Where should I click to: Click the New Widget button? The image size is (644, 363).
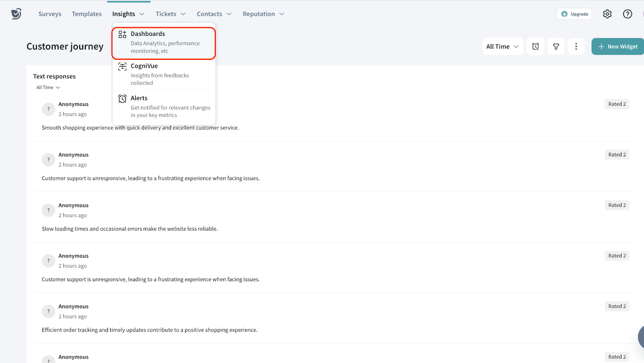coord(617,47)
